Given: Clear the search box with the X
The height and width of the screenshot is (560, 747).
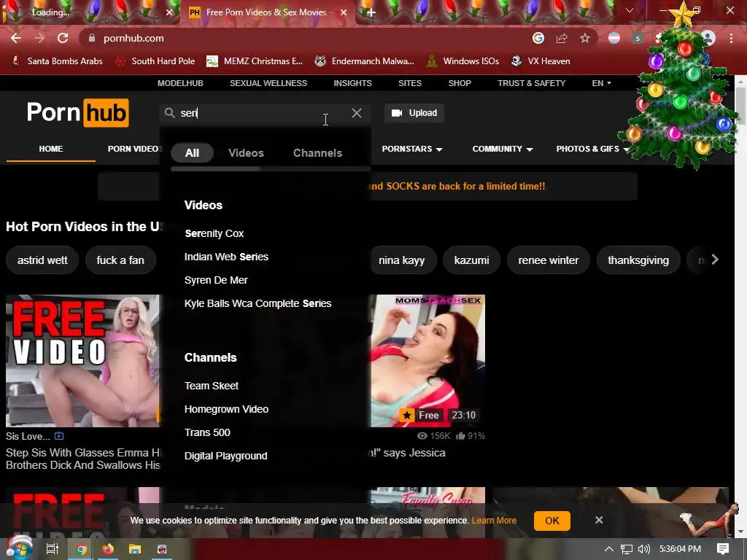Looking at the screenshot, I should [x=356, y=113].
